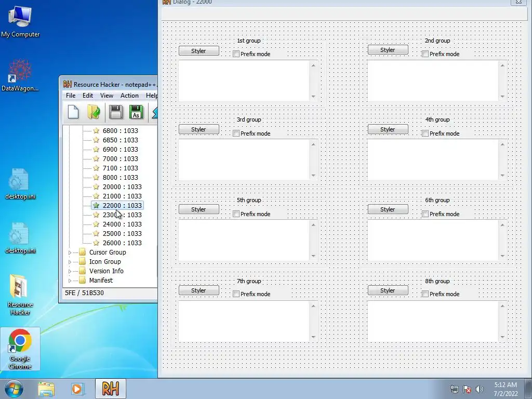The height and width of the screenshot is (399, 532).
Task: Click the Resource Hacker taskbar button
Action: (111, 389)
